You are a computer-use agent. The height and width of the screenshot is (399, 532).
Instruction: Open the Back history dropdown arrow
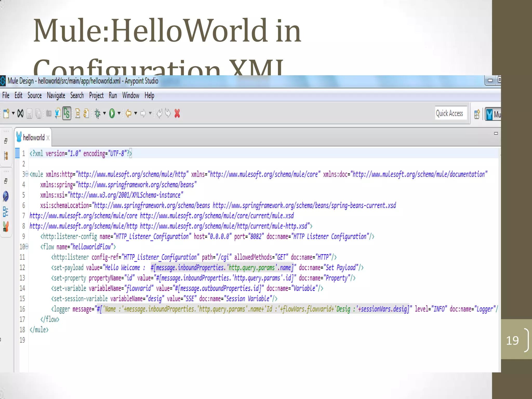136,113
